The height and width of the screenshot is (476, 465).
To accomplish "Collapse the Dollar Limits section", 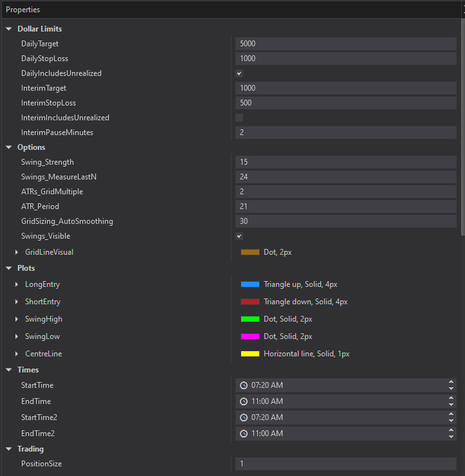I will click(9, 29).
